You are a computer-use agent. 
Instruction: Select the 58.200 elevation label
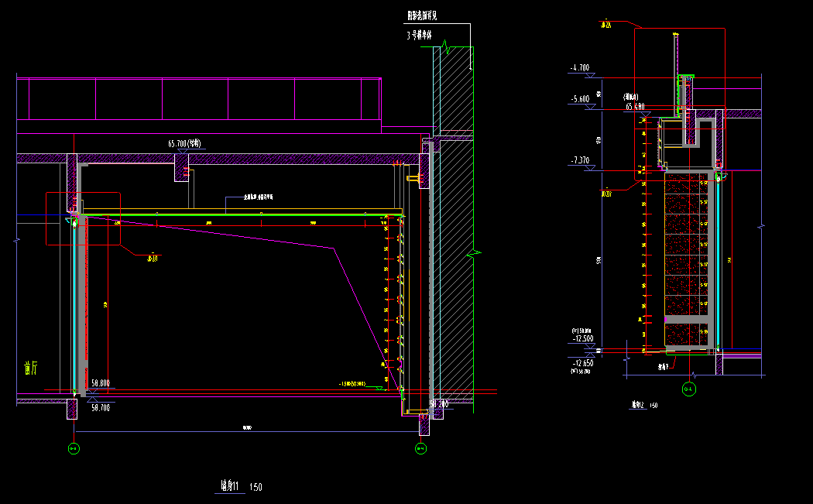pos(439,404)
